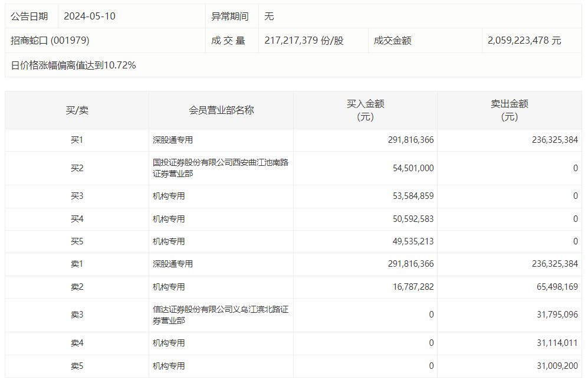The image size is (588, 386).
Task: Select the sell amount 31,114,011
Action: coord(557,343)
